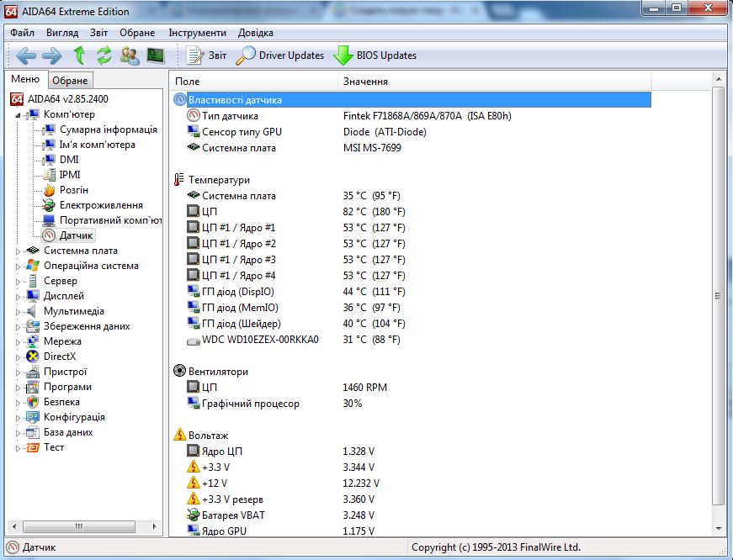The image size is (733, 560).
Task: Expand the Системна плата tree node
Action: click(19, 251)
